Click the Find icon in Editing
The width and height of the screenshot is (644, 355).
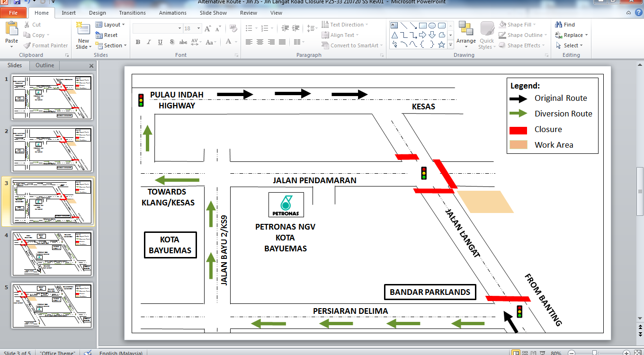[565, 25]
